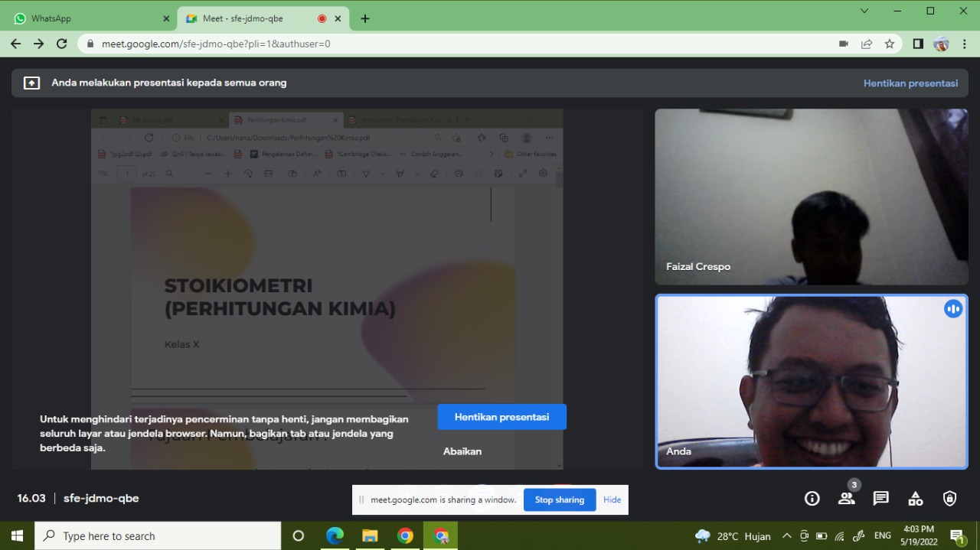
Task: Click the blue Hentikan presentasi button
Action: pos(501,417)
